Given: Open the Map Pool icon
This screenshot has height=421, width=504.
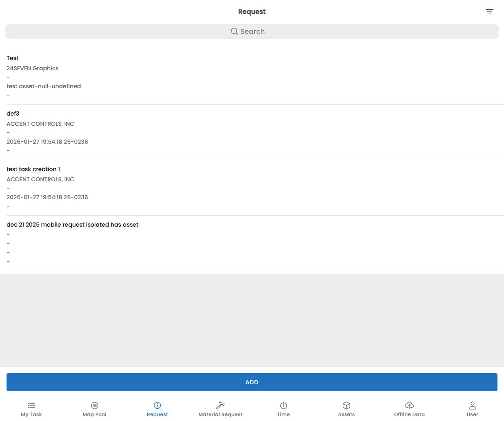Looking at the screenshot, I should [x=95, y=405].
